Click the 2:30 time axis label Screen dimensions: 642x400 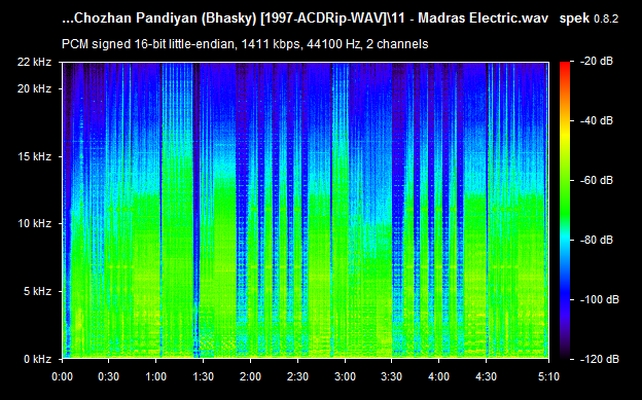point(298,376)
